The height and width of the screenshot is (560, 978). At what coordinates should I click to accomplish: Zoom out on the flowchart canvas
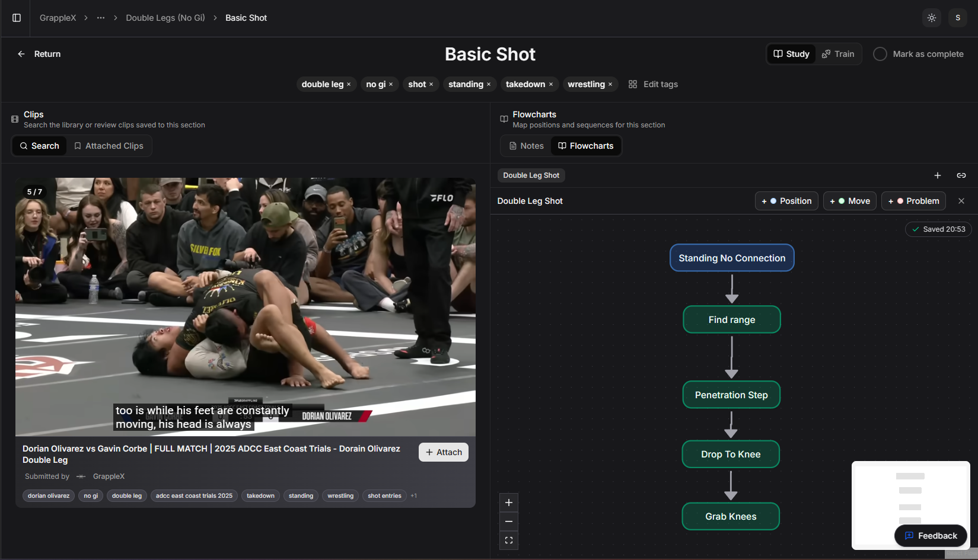tap(509, 521)
